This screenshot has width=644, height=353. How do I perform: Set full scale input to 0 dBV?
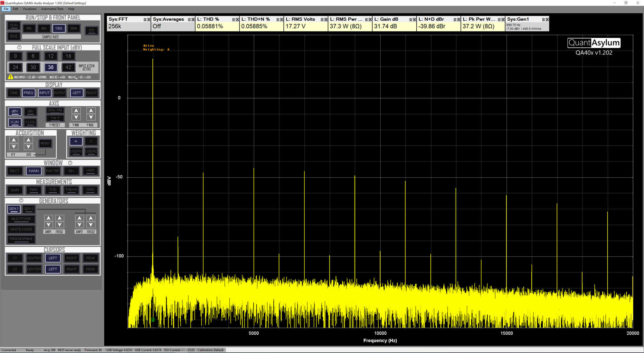click(15, 56)
